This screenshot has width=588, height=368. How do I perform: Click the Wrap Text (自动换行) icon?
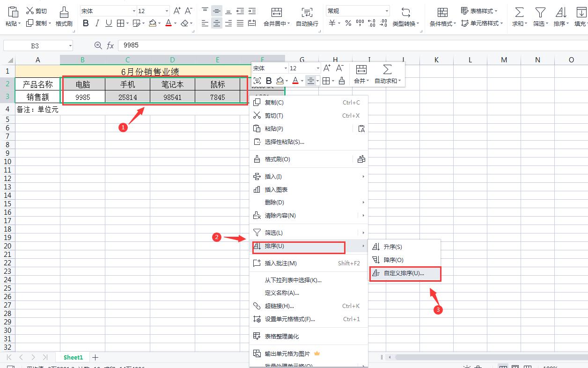click(x=307, y=17)
